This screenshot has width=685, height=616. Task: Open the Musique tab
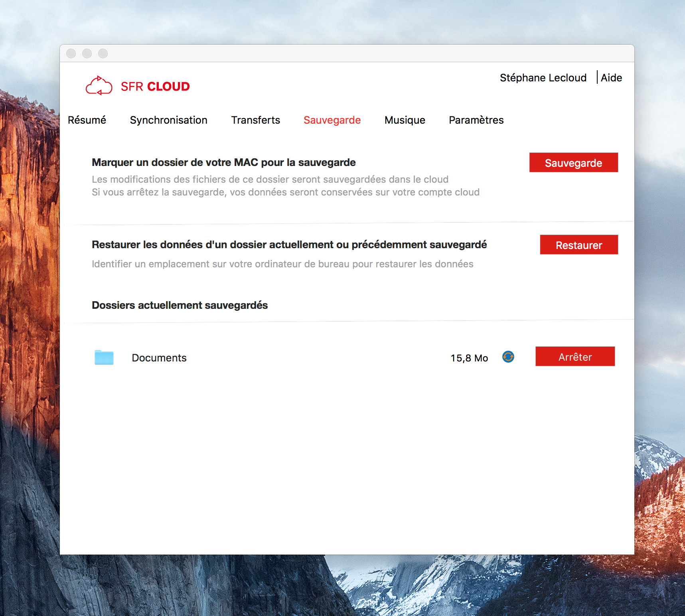tap(405, 120)
